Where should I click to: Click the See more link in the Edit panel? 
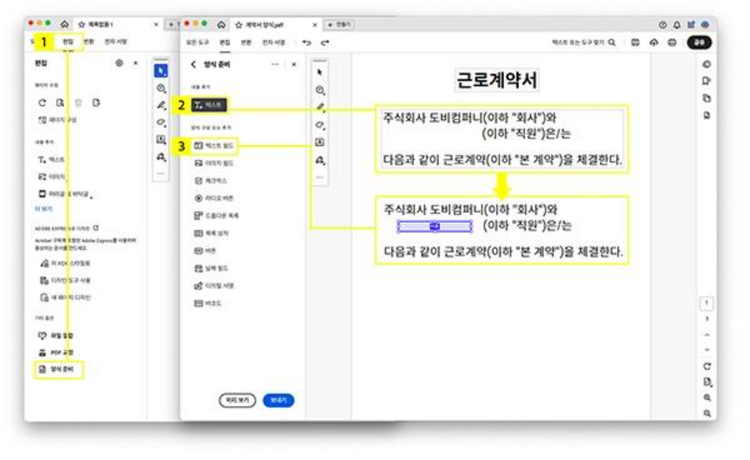[x=44, y=209]
